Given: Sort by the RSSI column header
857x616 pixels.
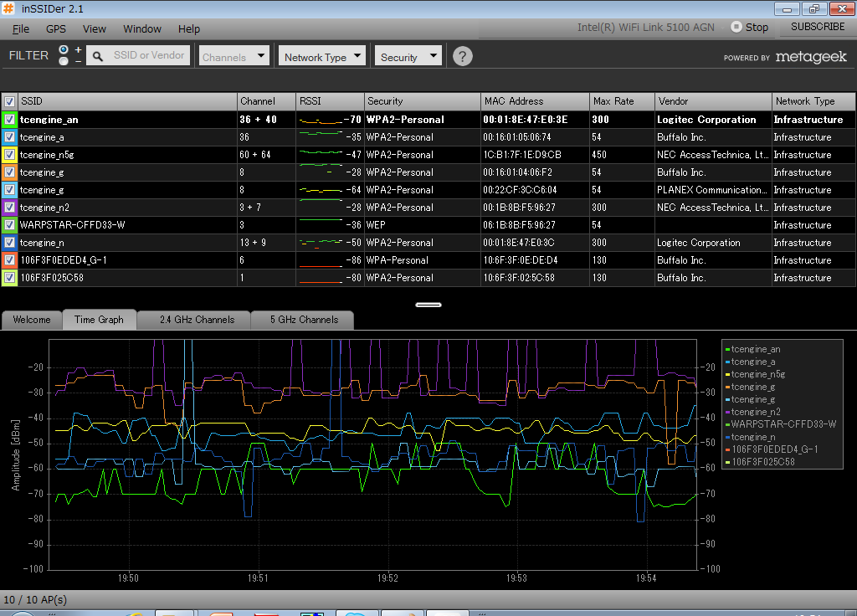Looking at the screenshot, I should pos(330,101).
